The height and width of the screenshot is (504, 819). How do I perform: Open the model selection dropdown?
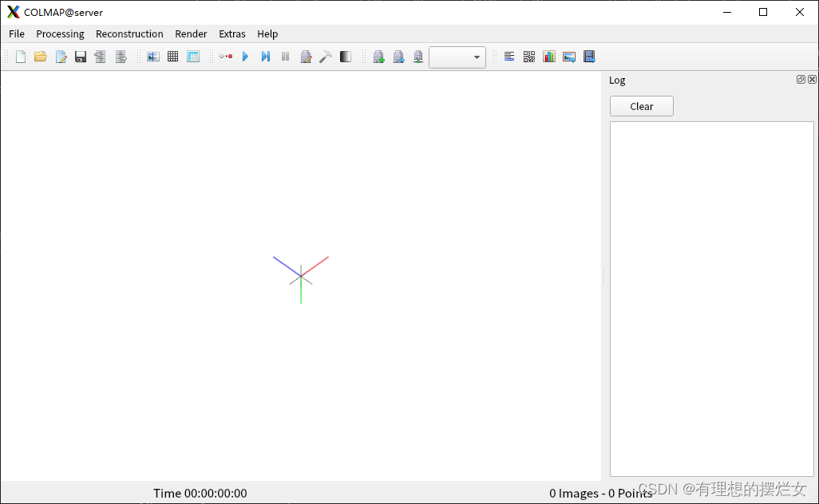point(457,57)
